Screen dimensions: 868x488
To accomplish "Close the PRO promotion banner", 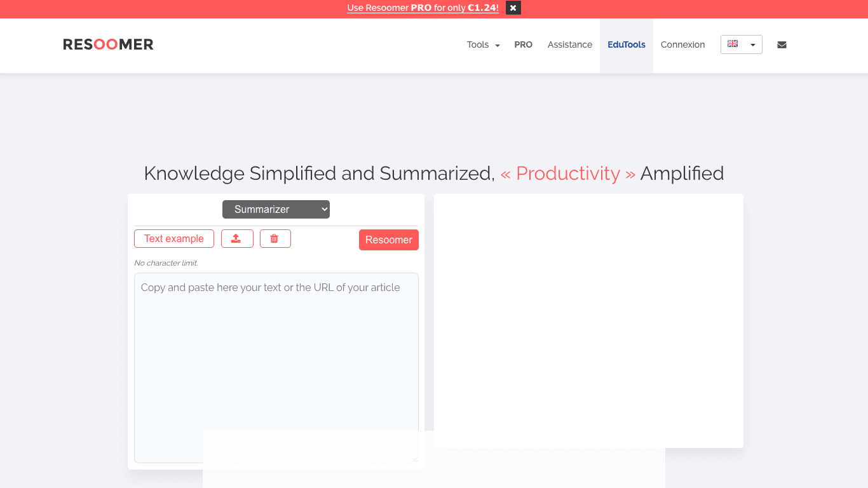I will point(513,8).
